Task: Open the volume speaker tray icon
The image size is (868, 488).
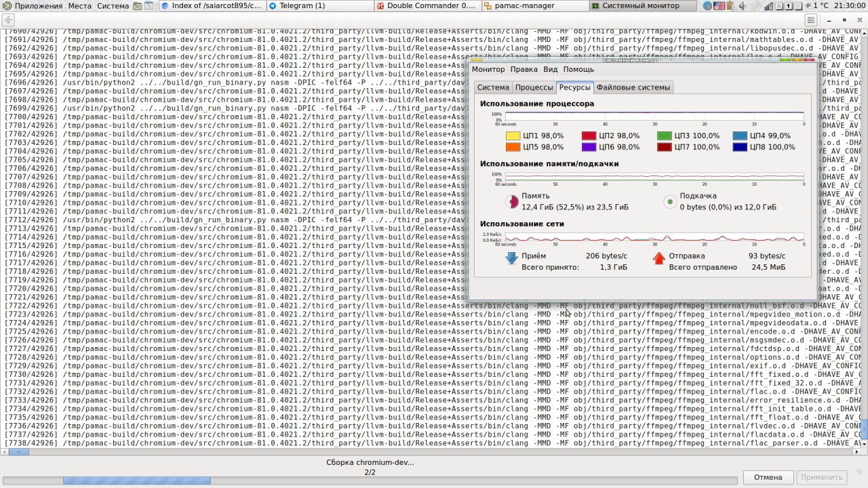Action: pyautogui.click(x=741, y=6)
